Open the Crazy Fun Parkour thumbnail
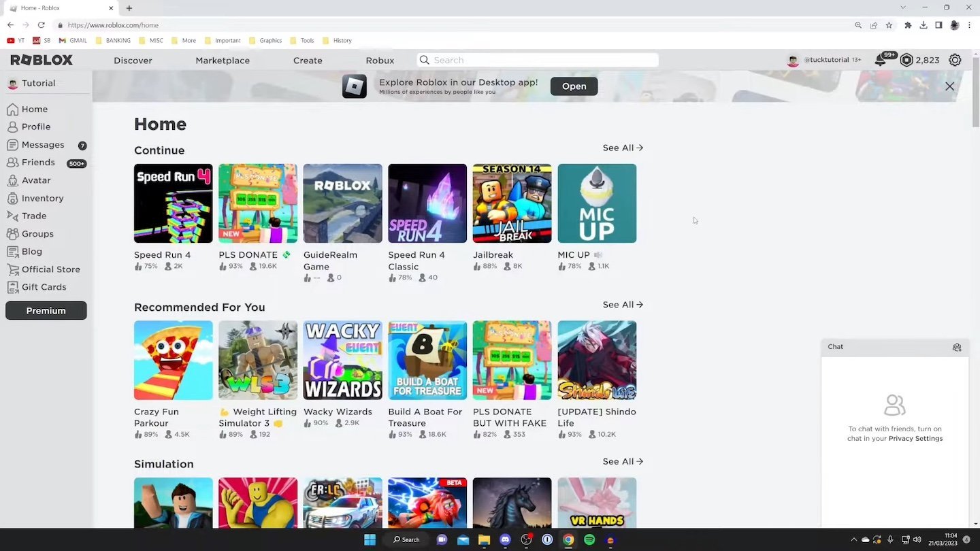Screen dimensions: 980x551 coord(173,361)
